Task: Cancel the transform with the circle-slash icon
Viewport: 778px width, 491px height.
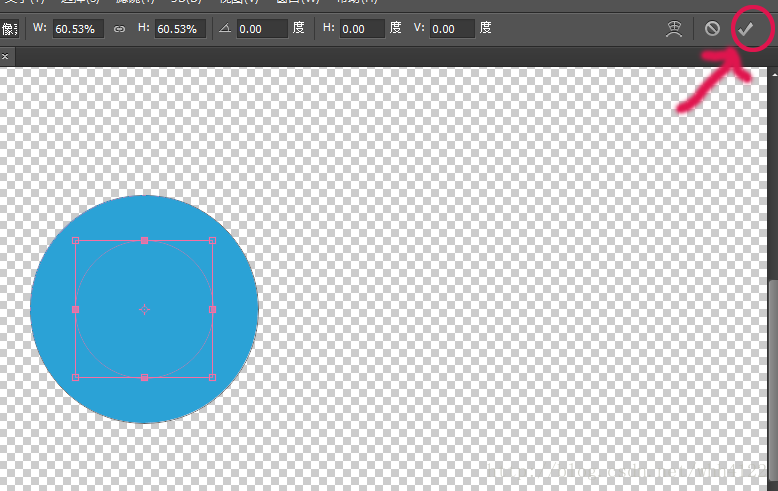Action: tap(712, 28)
